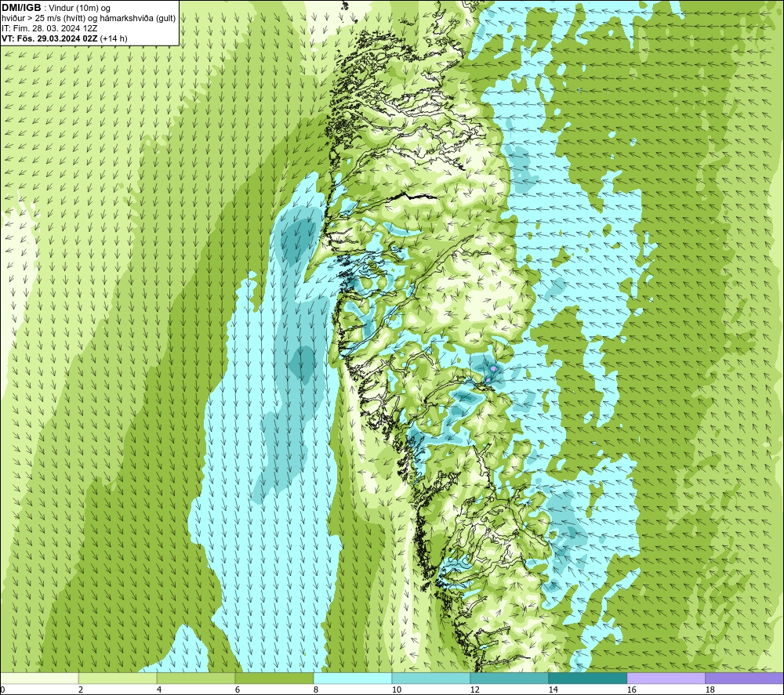Click the 4–6 m/s green legend swatch
The width and height of the screenshot is (784, 695).
(x=196, y=678)
